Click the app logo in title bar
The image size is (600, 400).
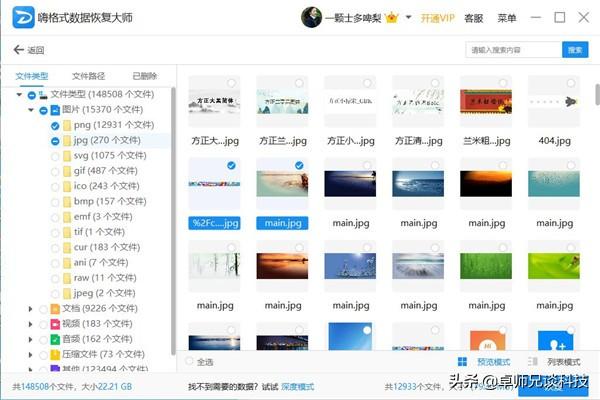pos(19,18)
